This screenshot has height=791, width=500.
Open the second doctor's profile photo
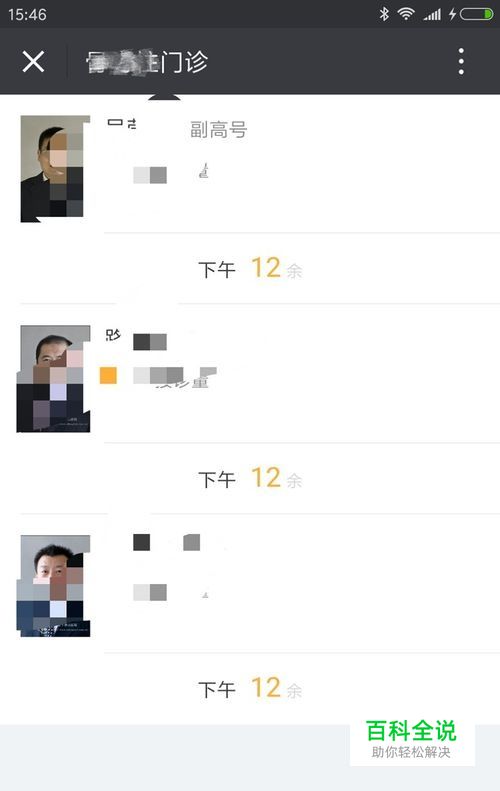(54, 378)
